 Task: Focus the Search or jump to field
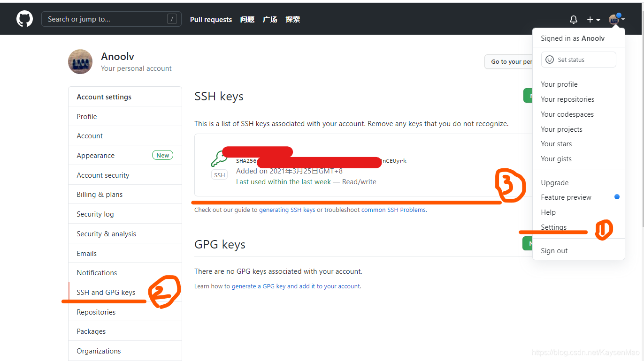tap(111, 19)
